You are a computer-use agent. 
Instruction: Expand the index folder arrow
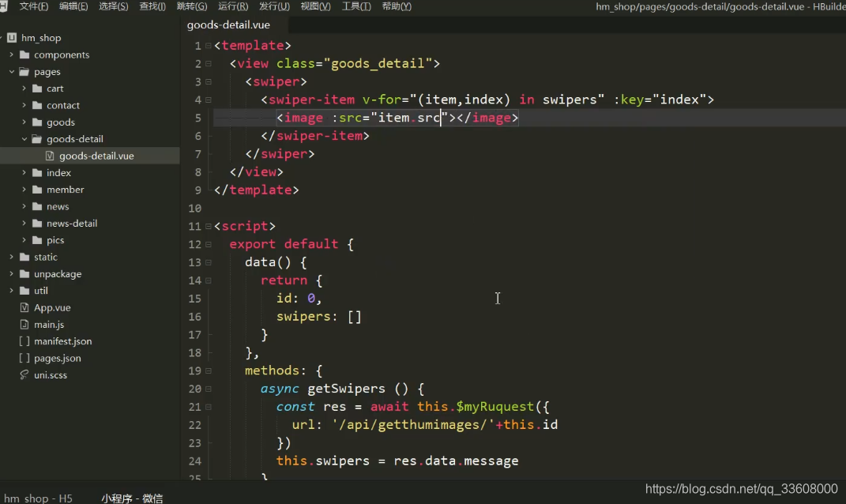24,173
